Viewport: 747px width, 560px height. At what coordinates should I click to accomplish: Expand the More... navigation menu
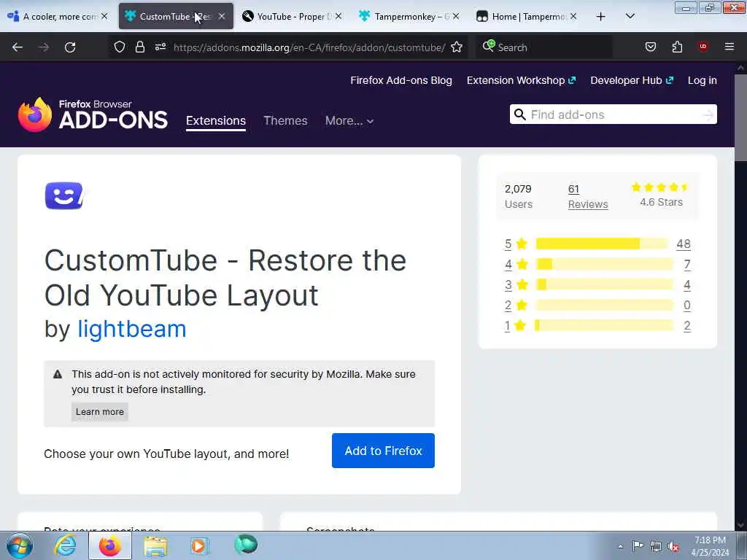[x=349, y=121]
